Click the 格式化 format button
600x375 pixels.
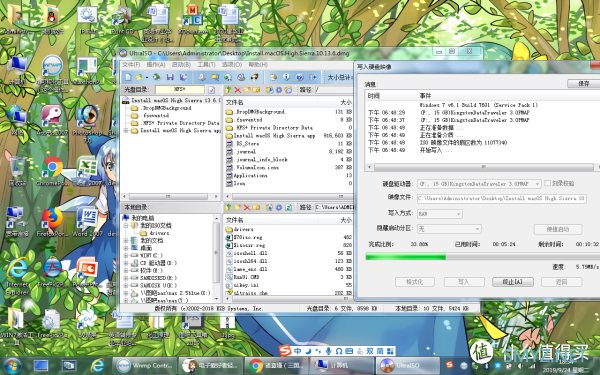tap(414, 282)
